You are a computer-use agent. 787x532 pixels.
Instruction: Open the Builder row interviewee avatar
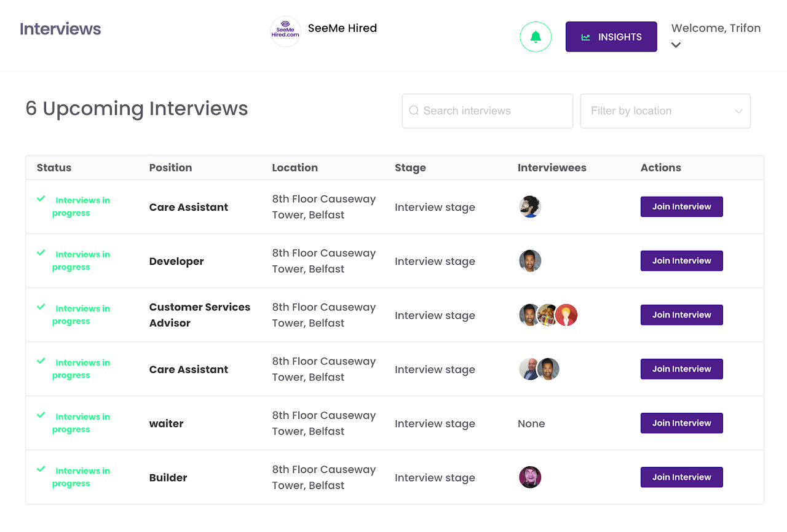pyautogui.click(x=530, y=477)
